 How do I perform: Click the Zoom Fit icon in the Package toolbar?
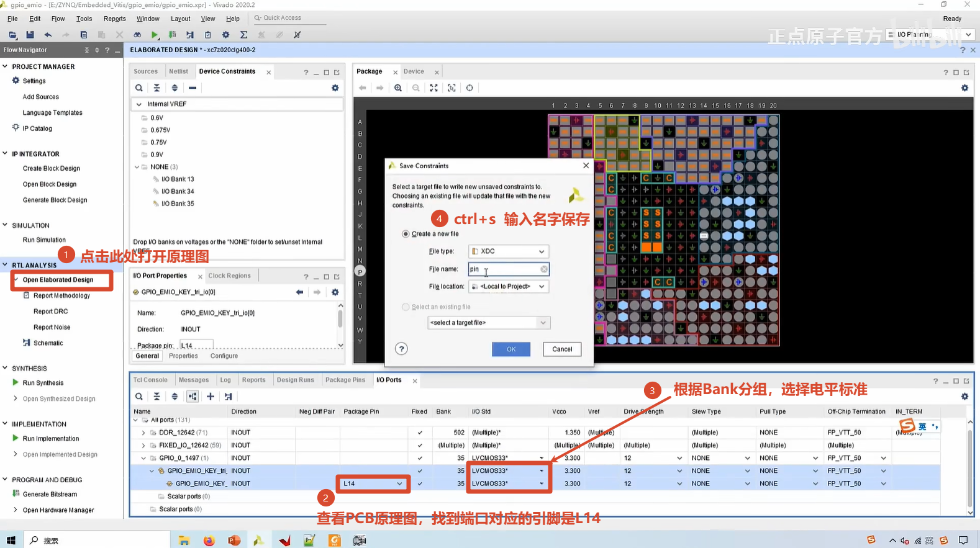click(x=433, y=88)
